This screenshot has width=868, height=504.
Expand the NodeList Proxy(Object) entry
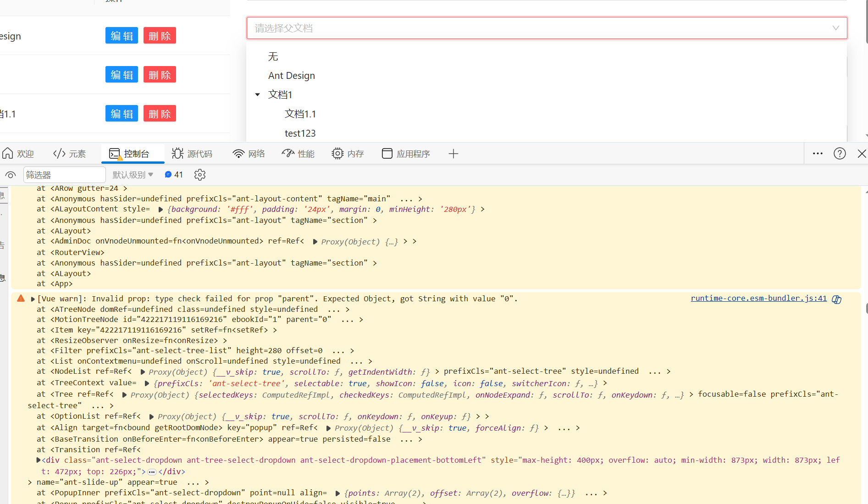point(143,372)
